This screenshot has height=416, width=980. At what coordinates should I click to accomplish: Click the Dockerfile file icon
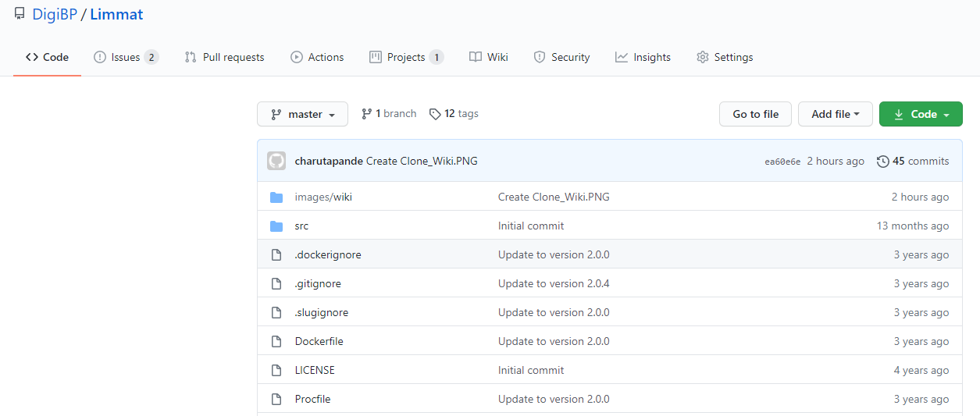coord(276,341)
